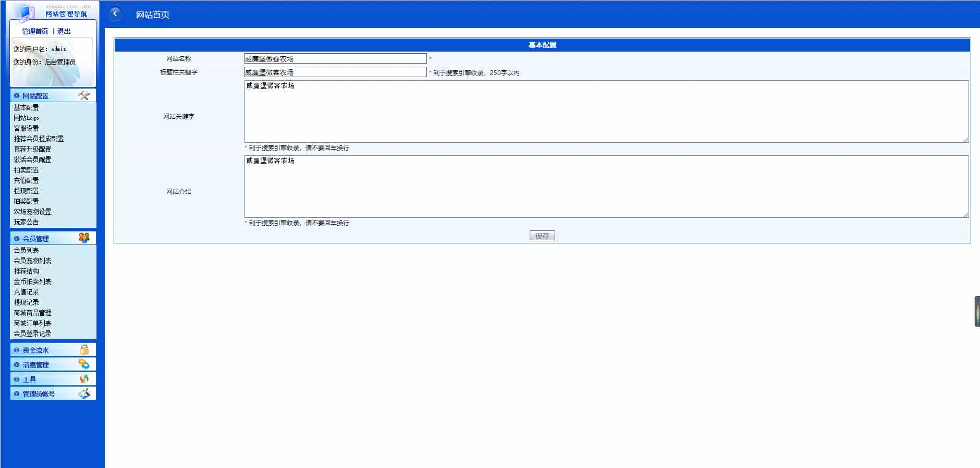Click the arrows icon beside 工具

[84, 378]
